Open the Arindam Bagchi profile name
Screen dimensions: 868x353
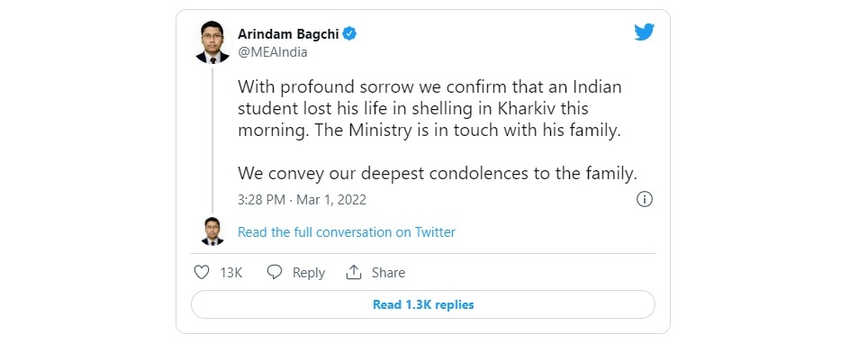[x=288, y=33]
